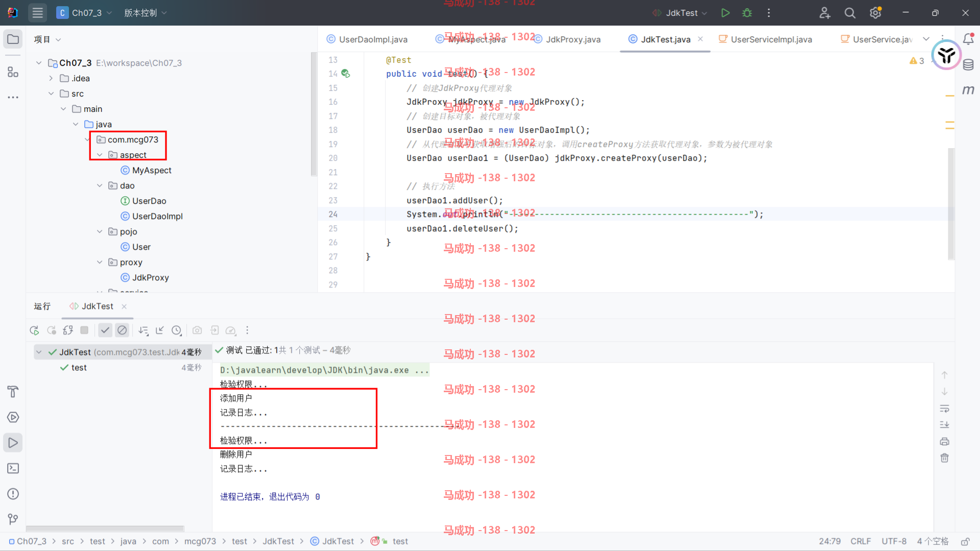The image size is (980, 551).
Task: Open the Git tool window
Action: coord(13,519)
